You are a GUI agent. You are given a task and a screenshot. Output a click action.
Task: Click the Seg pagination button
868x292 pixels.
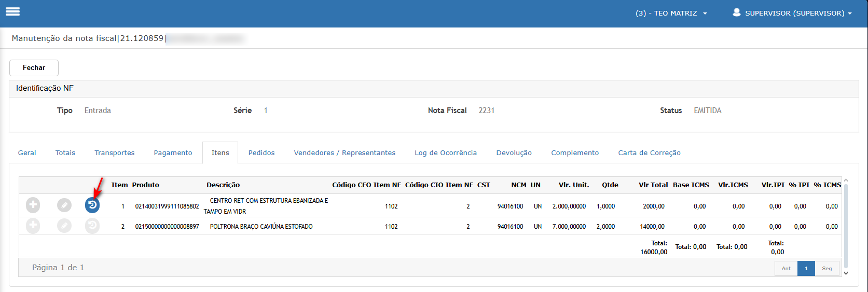pos(826,269)
